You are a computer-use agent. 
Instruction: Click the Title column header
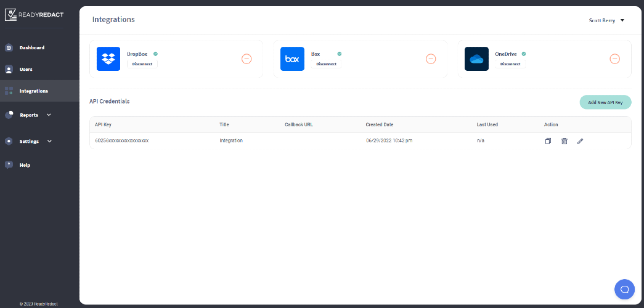pyautogui.click(x=224, y=124)
